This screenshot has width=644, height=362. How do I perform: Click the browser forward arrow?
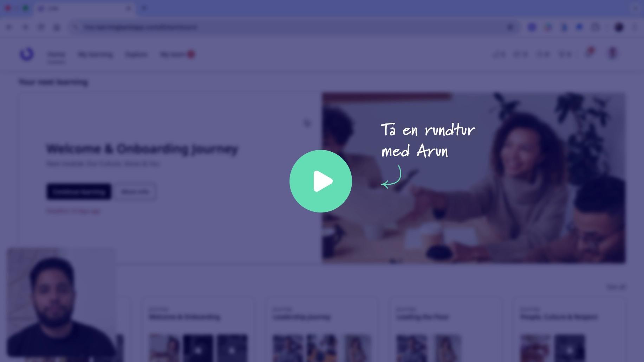click(25, 27)
